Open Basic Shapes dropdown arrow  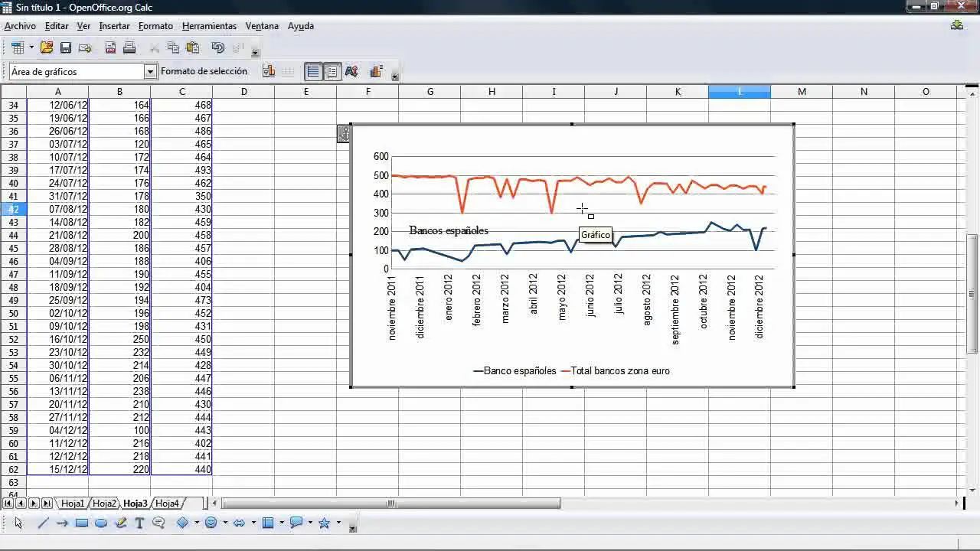tap(197, 523)
